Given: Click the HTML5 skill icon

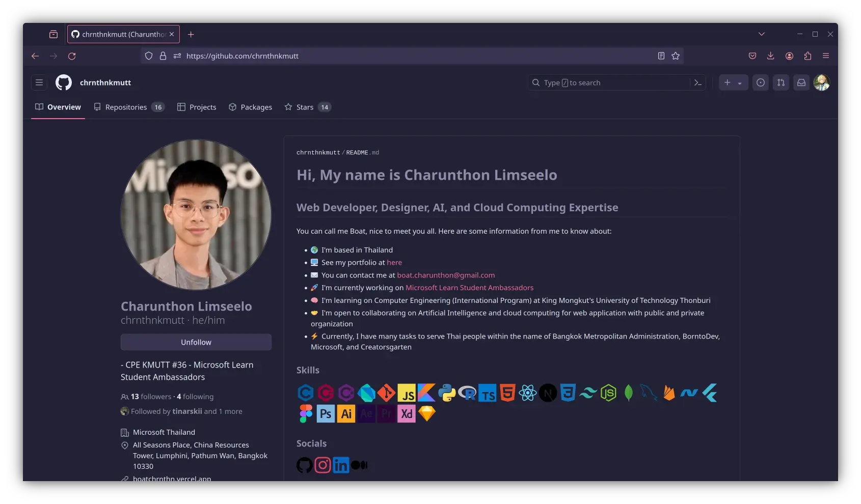Looking at the screenshot, I should coord(507,393).
